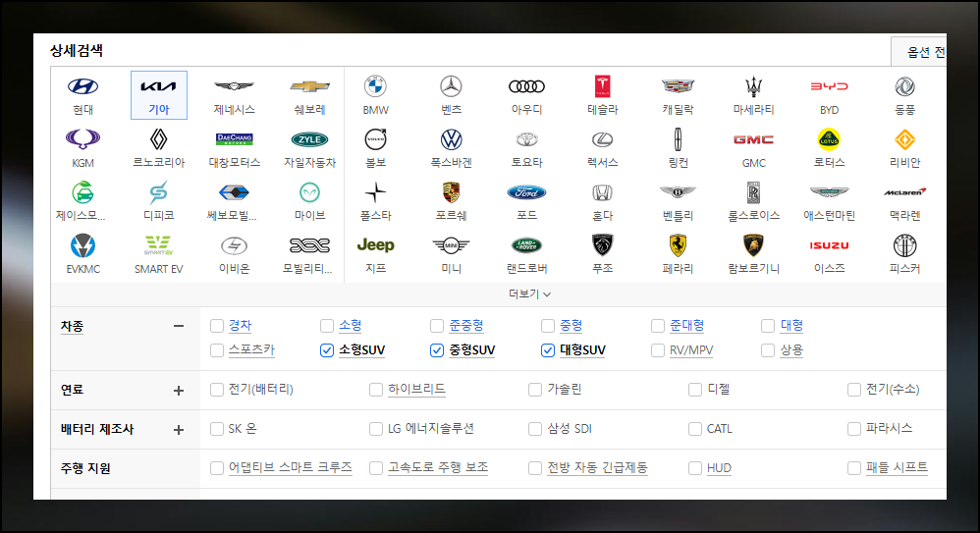
Task: Check the LG 에너지솔루션 battery checkbox
Action: tap(376, 429)
